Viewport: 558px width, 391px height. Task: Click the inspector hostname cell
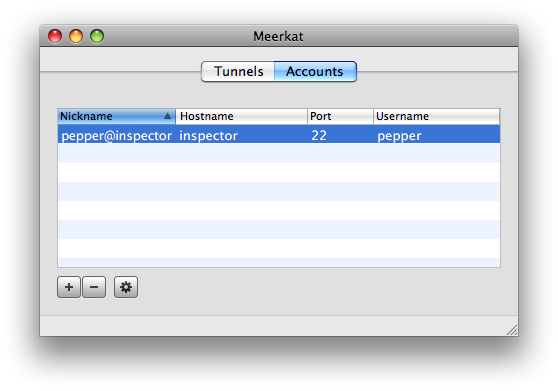(208, 136)
